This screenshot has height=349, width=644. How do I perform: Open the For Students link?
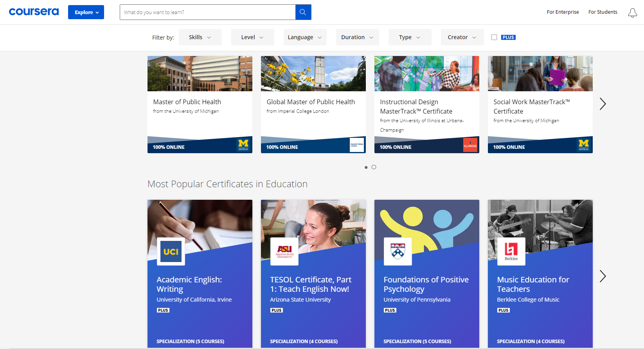603,12
